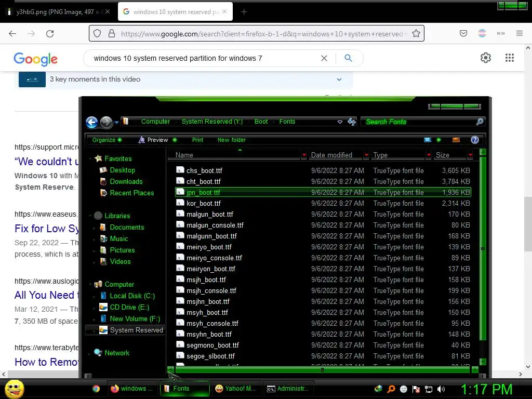Open Firefox hamburger application menu

[x=519, y=33]
